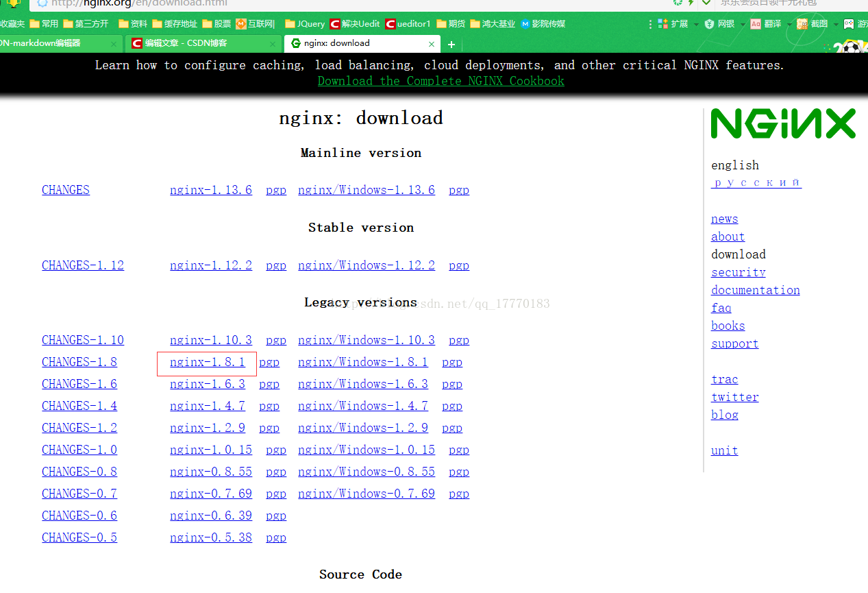Open the ueditor1 bookmark
The image size is (868, 593).
coord(408,24)
